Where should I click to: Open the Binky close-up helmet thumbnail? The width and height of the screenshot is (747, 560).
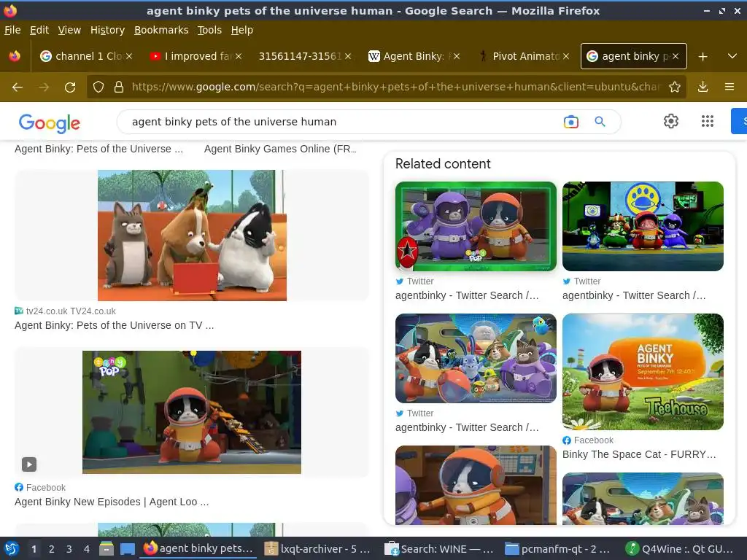click(x=476, y=485)
